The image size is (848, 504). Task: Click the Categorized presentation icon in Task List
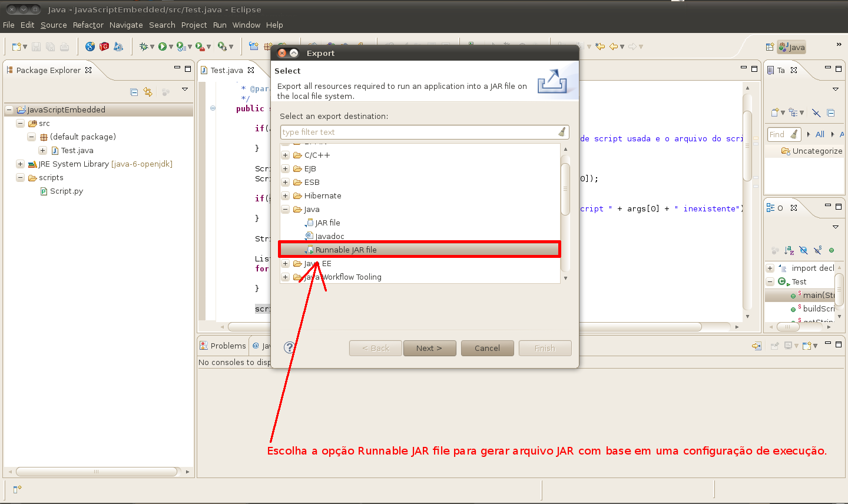[x=793, y=112]
